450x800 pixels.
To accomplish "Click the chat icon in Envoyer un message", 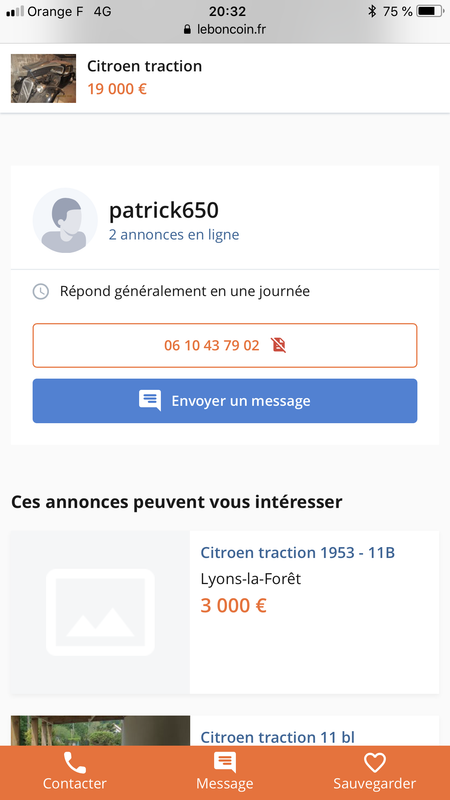I will [x=150, y=401].
